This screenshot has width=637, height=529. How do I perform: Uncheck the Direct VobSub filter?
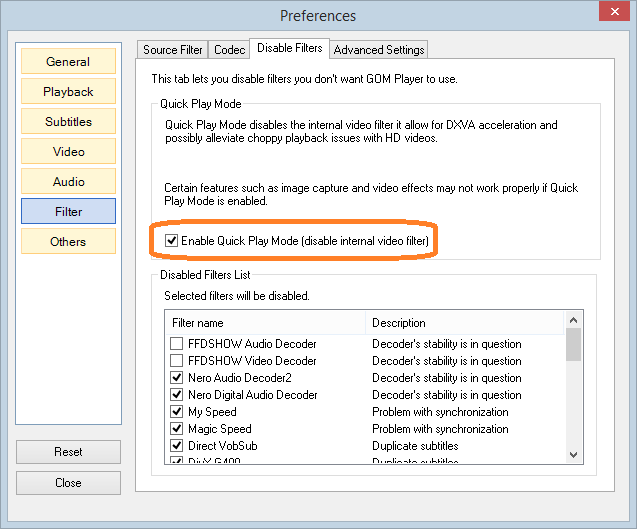(x=176, y=446)
